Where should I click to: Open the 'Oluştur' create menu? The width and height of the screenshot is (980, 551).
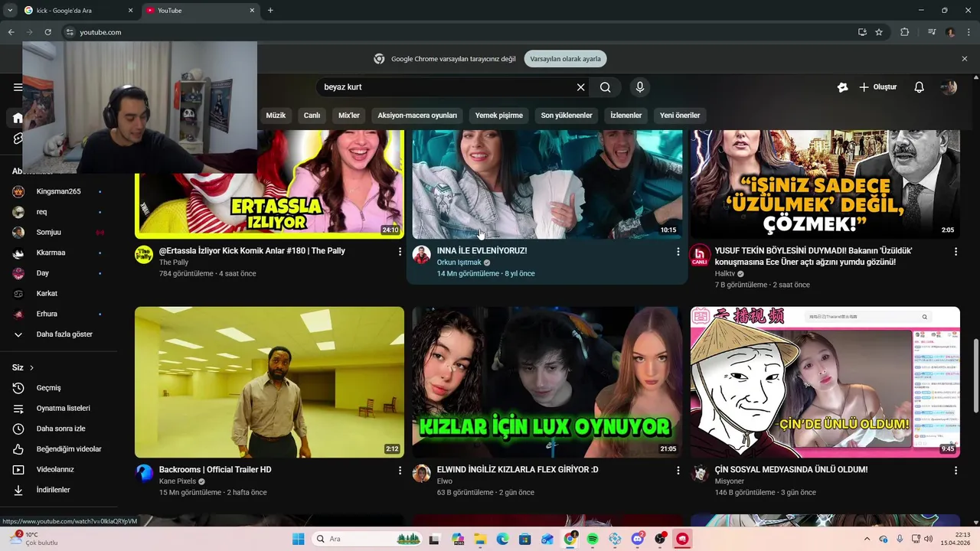click(x=877, y=87)
